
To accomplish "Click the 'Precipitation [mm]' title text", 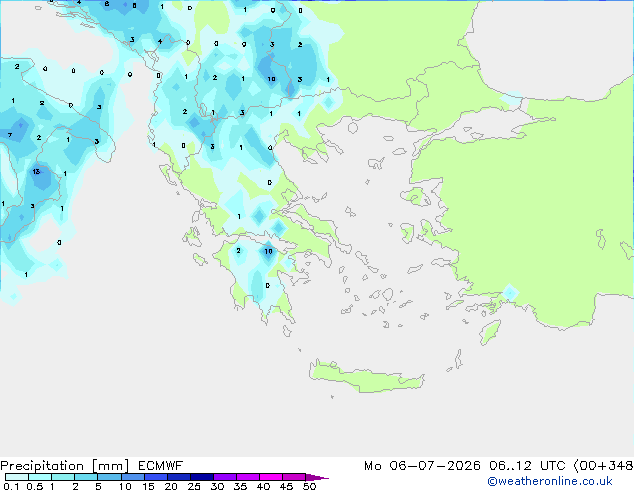I will (65, 466).
